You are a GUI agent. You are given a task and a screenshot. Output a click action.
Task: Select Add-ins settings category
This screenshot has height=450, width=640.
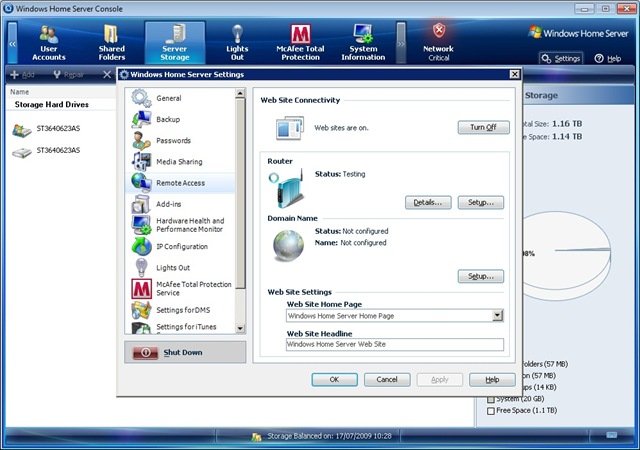point(180,204)
